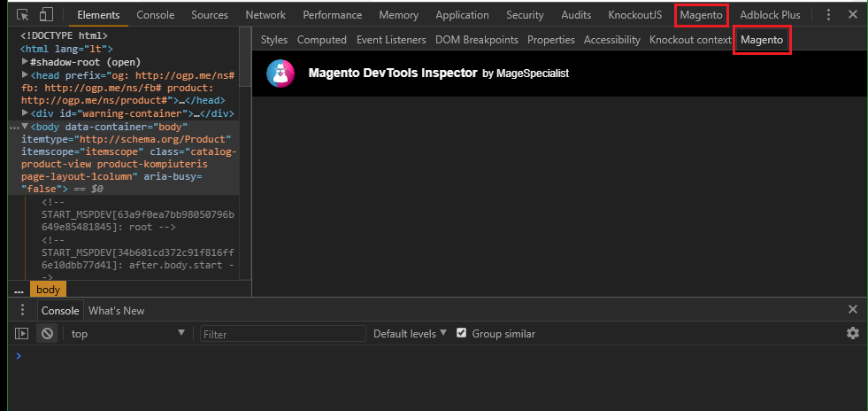Select the Elements panel tab
Image resolution: width=868 pixels, height=411 pixels.
[x=98, y=15]
